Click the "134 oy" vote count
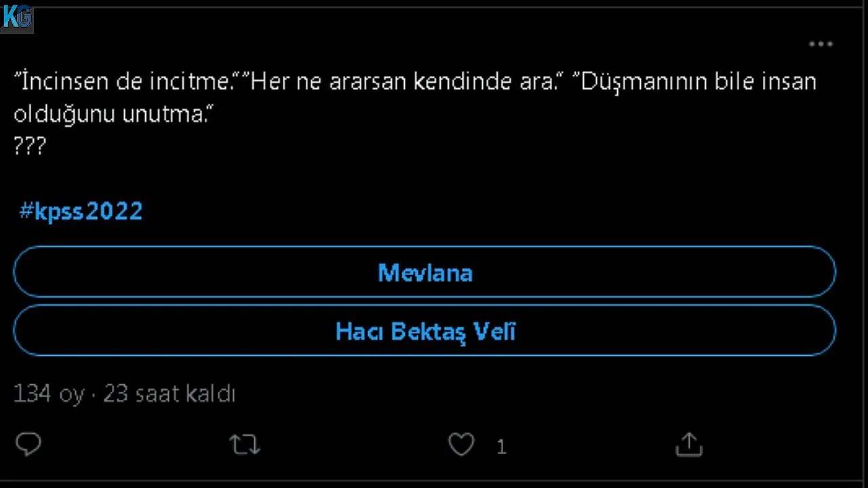 click(49, 394)
